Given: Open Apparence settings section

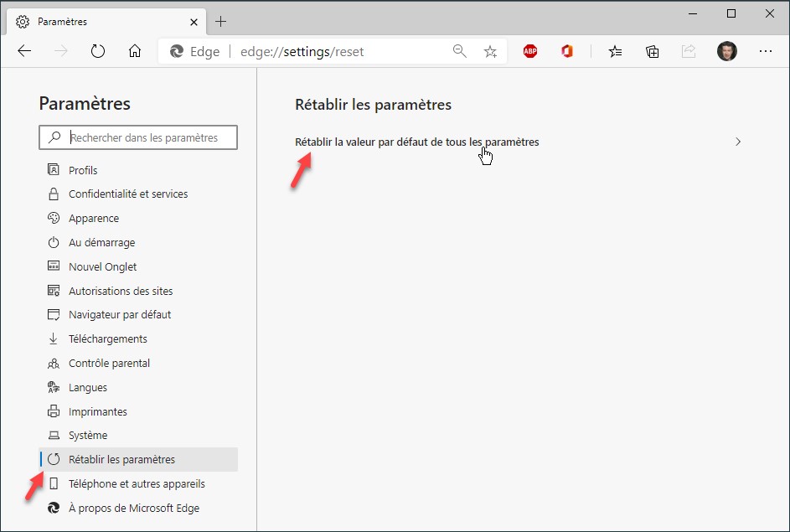Looking at the screenshot, I should [138, 218].
